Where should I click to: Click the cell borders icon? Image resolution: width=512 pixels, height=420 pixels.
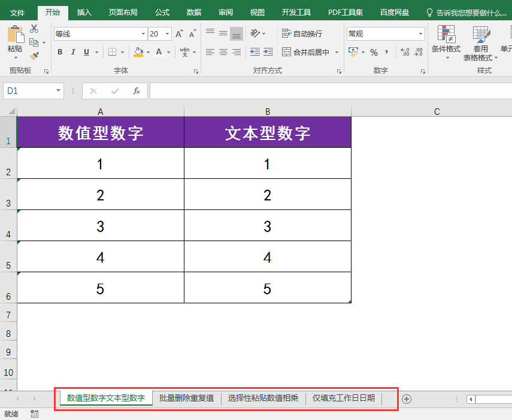(x=113, y=52)
